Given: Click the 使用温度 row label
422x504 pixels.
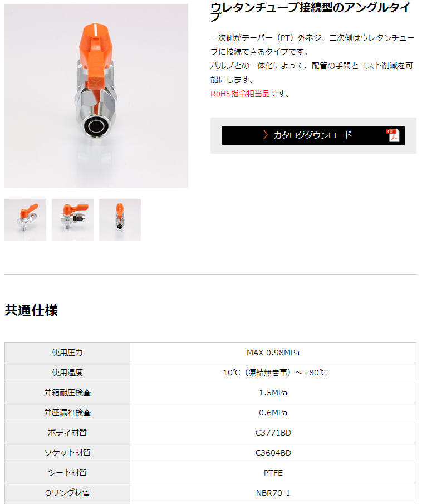Looking at the screenshot, I should click(67, 373).
